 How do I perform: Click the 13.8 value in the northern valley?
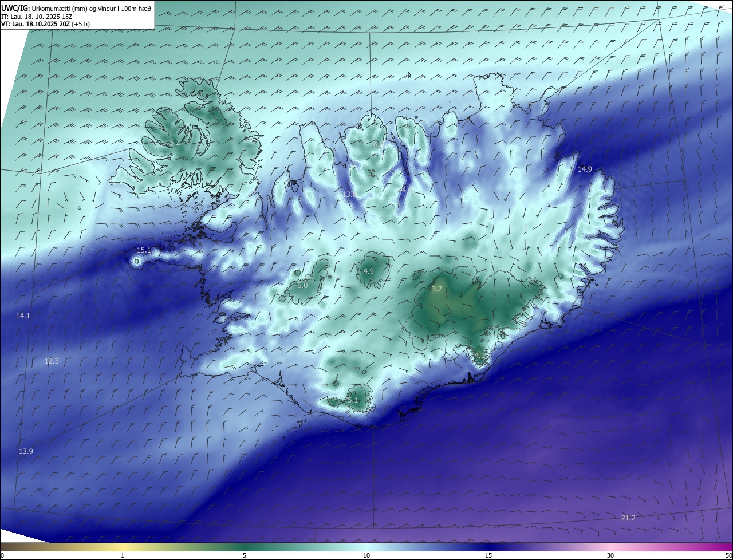tap(350, 195)
